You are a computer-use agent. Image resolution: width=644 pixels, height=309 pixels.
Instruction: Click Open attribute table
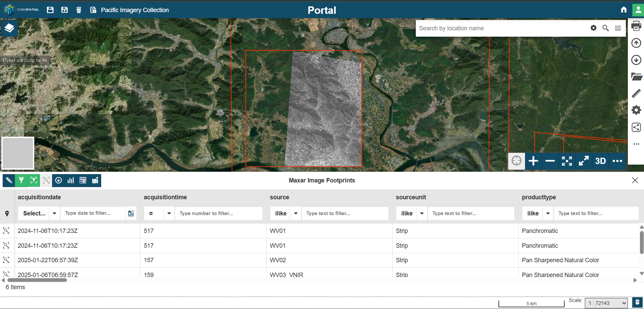[x=25, y=60]
